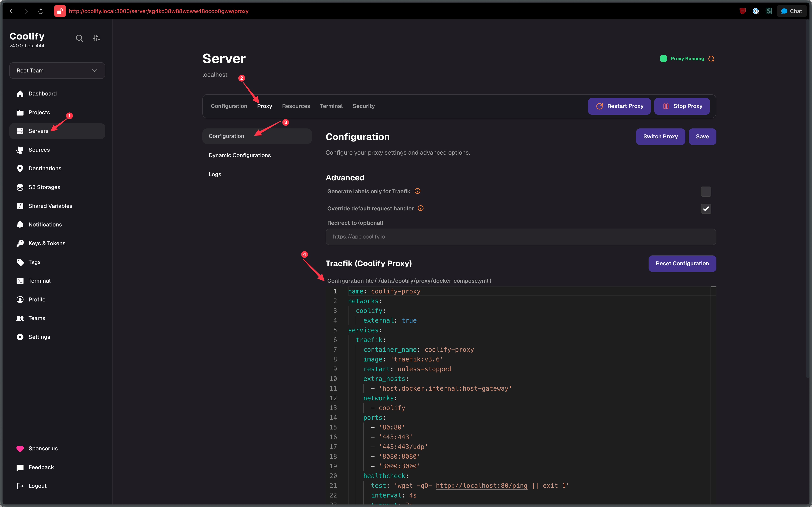812x507 pixels.
Task: Click the Sponsor us heart icon
Action: click(20, 448)
